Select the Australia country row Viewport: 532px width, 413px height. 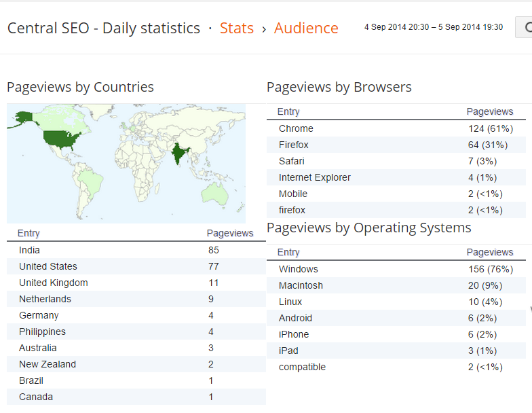136,348
